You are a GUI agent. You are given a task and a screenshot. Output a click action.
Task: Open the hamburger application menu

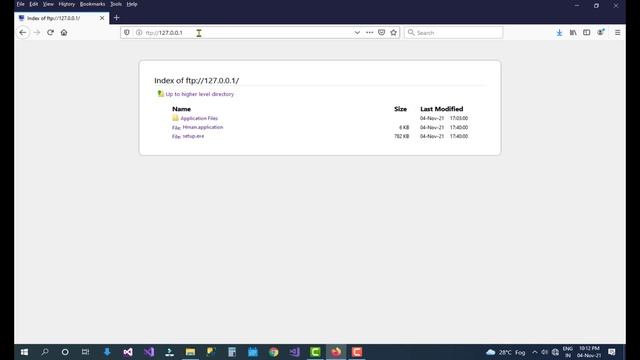[x=618, y=33]
